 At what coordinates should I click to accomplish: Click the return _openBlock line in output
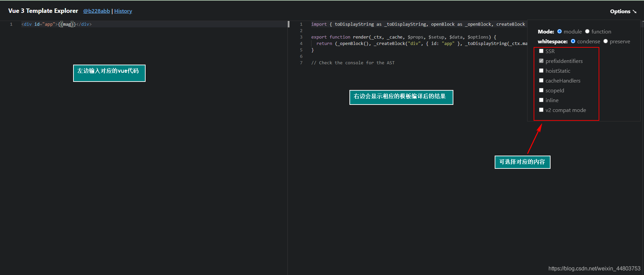pos(422,44)
